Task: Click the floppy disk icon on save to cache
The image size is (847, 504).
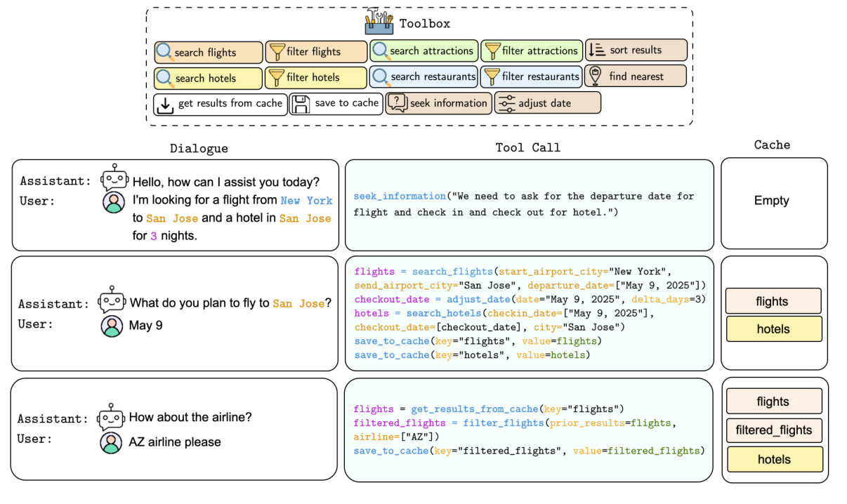Action: [x=301, y=104]
